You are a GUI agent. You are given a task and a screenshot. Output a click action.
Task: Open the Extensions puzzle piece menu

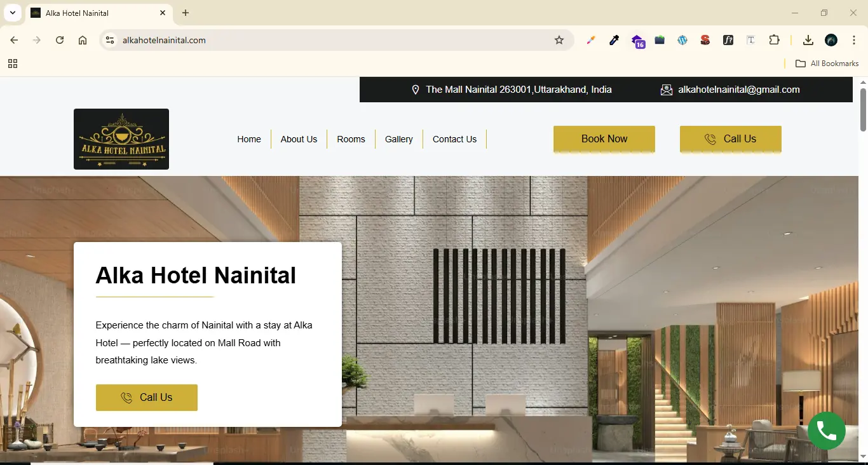pyautogui.click(x=774, y=40)
